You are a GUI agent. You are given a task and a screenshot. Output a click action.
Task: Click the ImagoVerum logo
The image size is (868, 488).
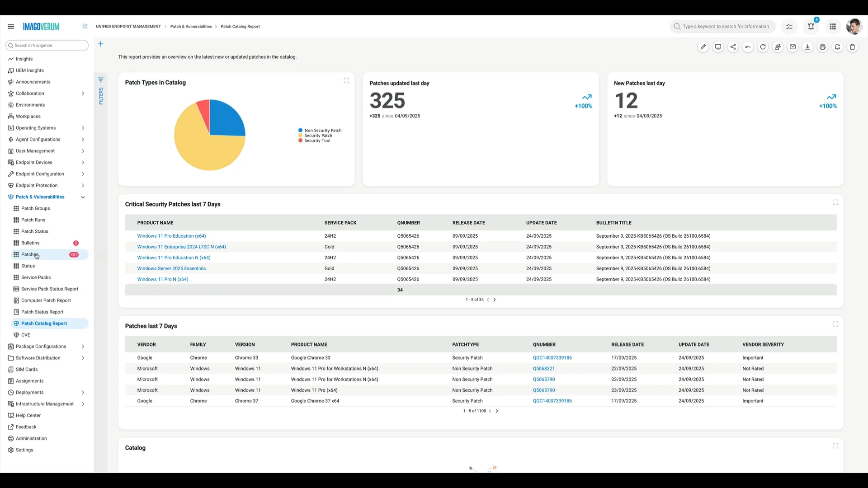point(41,27)
